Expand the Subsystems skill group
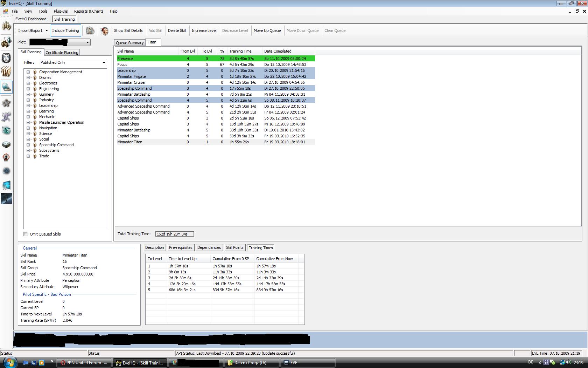588x368 pixels. point(28,150)
